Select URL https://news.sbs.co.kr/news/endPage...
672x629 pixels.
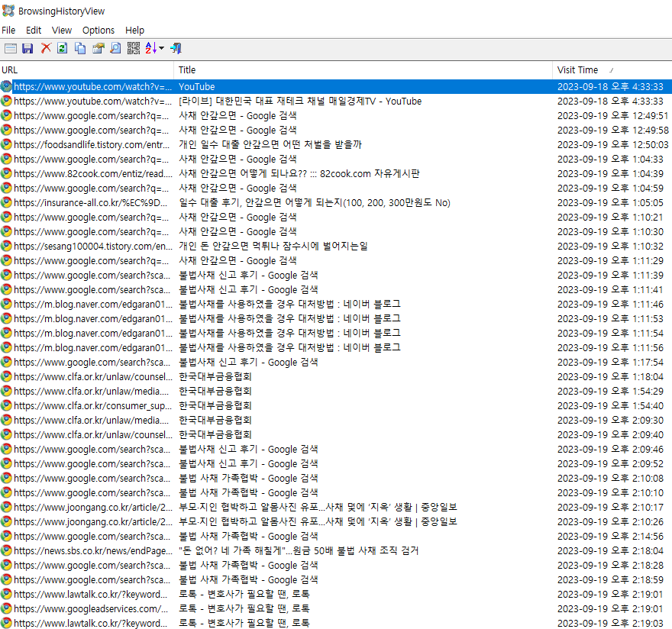click(93, 550)
